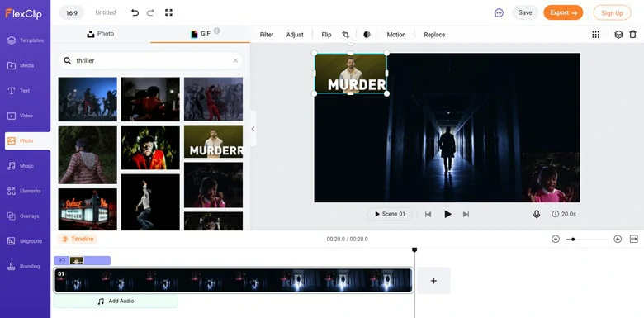Select the girl GIF on canvas corner
The width and height of the screenshot is (644, 318).
(x=551, y=178)
